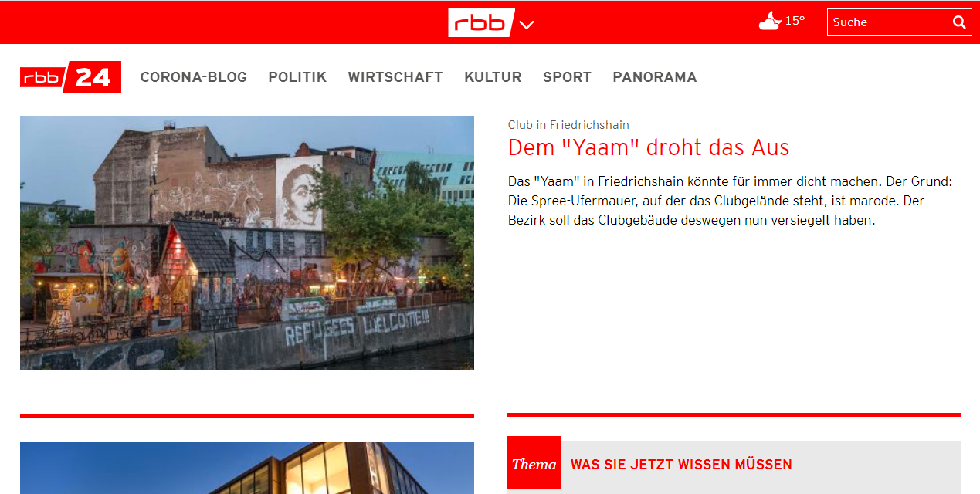Open headline Dem "Yaam" droht das Aus

tap(649, 147)
